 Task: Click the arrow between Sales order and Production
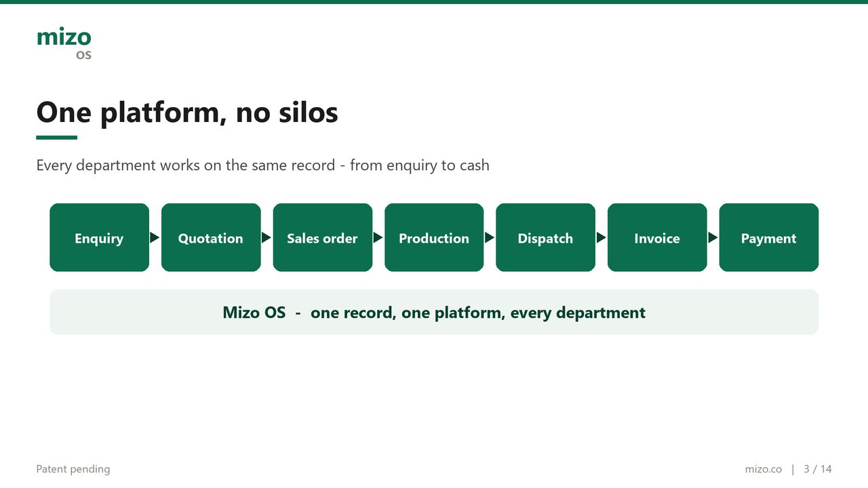pyautogui.click(x=378, y=238)
